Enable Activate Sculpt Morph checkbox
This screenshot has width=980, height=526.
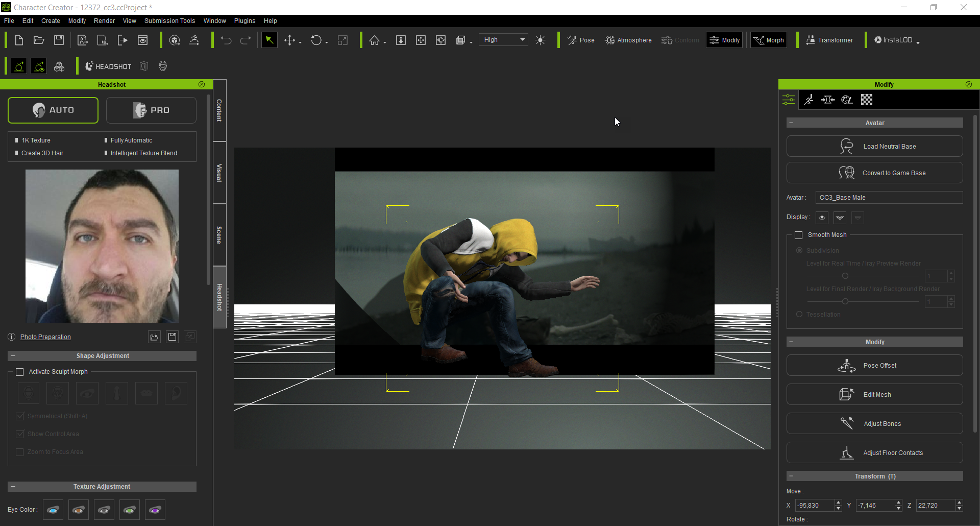coord(20,372)
